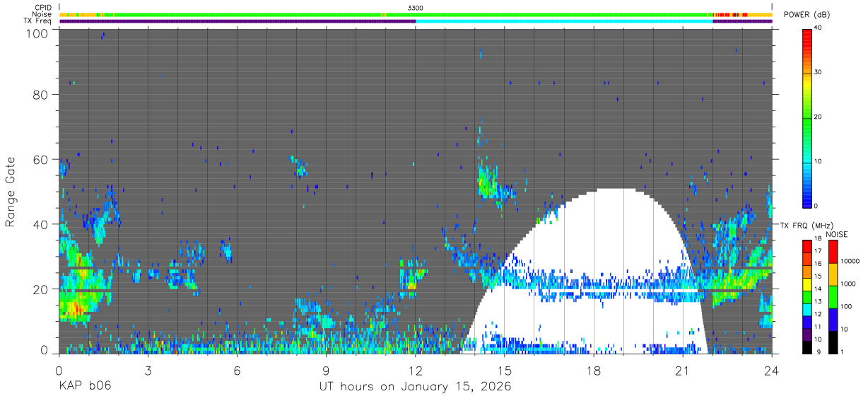Select the green 100-1000 swatch in noise legend
Screen dimensions: 868x401
click(x=832, y=296)
